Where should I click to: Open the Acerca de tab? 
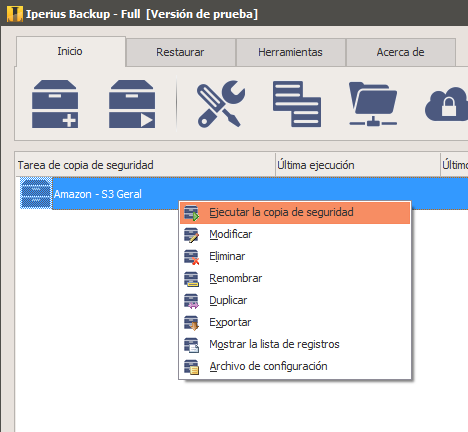coord(400,52)
